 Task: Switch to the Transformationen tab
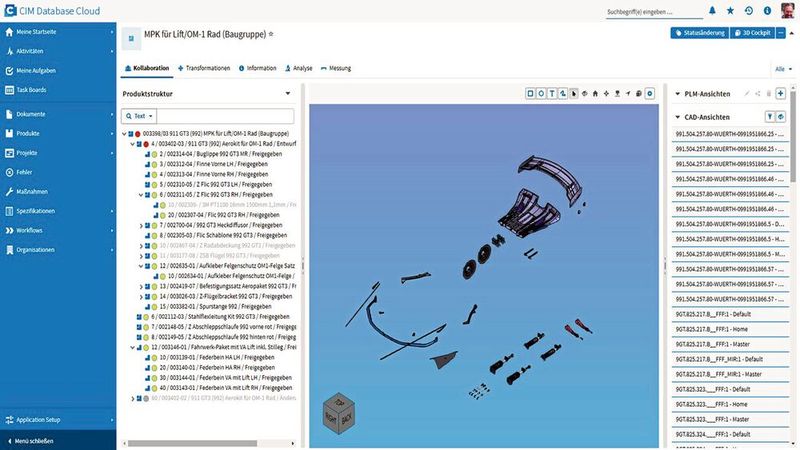click(204, 68)
